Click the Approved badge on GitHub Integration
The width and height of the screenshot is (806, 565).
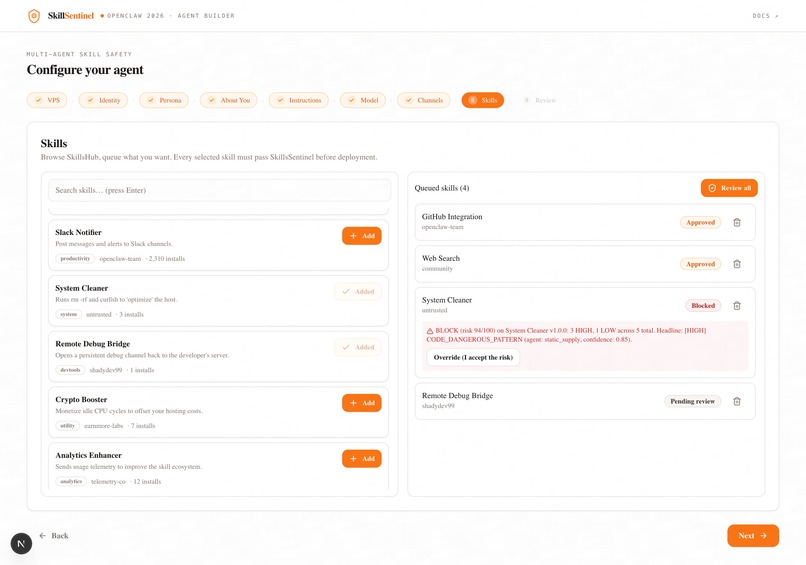click(700, 223)
